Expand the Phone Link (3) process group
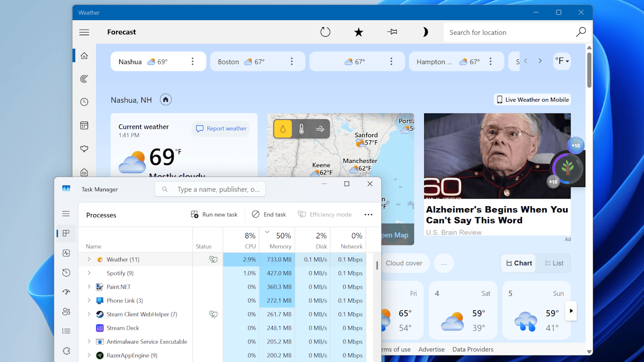The height and width of the screenshot is (362, 644). click(89, 301)
